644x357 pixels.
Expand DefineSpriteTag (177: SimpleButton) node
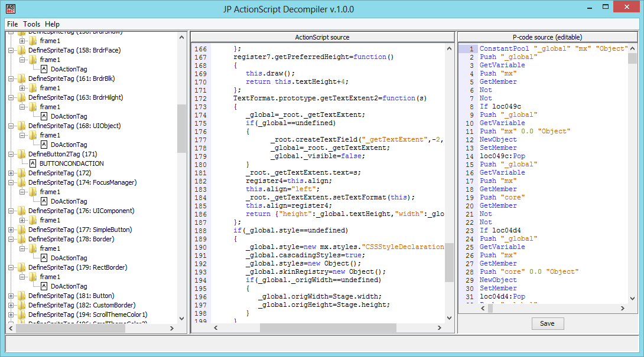11,230
